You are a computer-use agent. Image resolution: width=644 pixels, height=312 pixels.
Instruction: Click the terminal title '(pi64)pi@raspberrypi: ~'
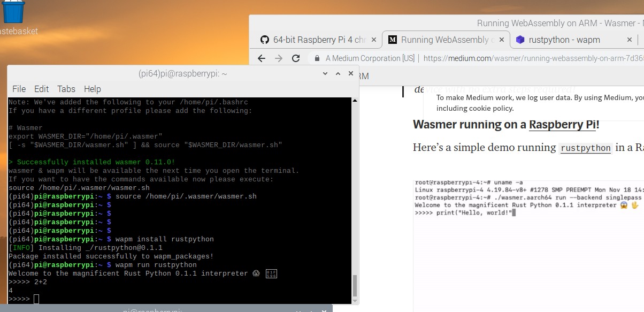(x=183, y=74)
